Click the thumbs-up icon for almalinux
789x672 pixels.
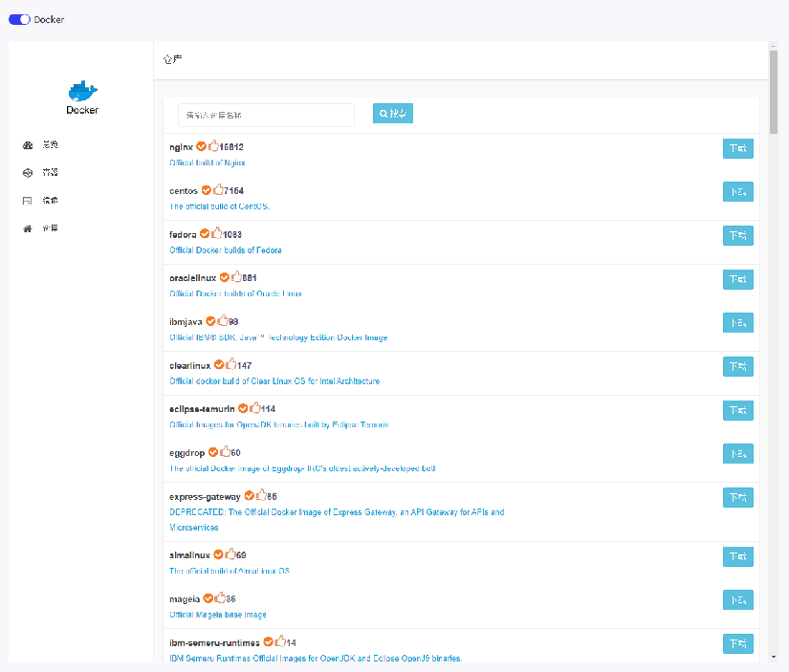click(x=230, y=553)
